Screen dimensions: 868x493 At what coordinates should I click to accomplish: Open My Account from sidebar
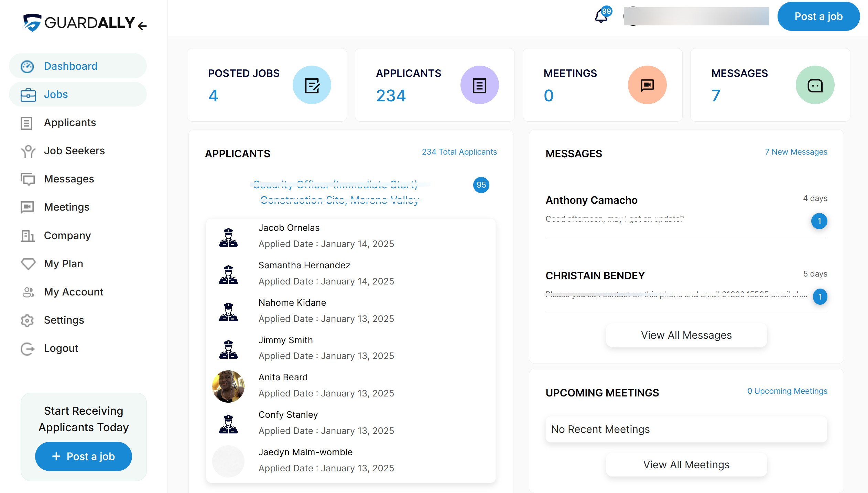73,292
